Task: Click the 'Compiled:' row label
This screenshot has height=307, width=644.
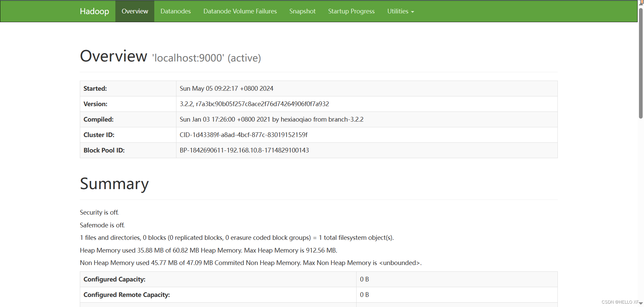Action: pyautogui.click(x=98, y=119)
